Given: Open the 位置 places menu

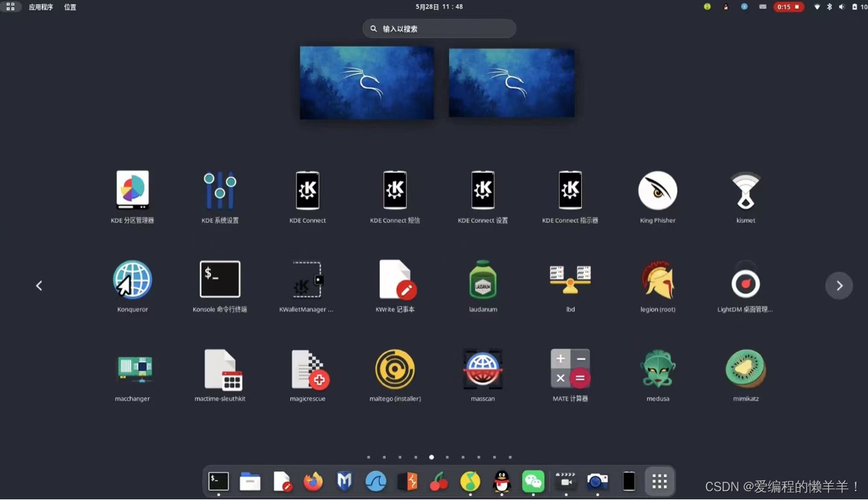Looking at the screenshot, I should 71,7.
